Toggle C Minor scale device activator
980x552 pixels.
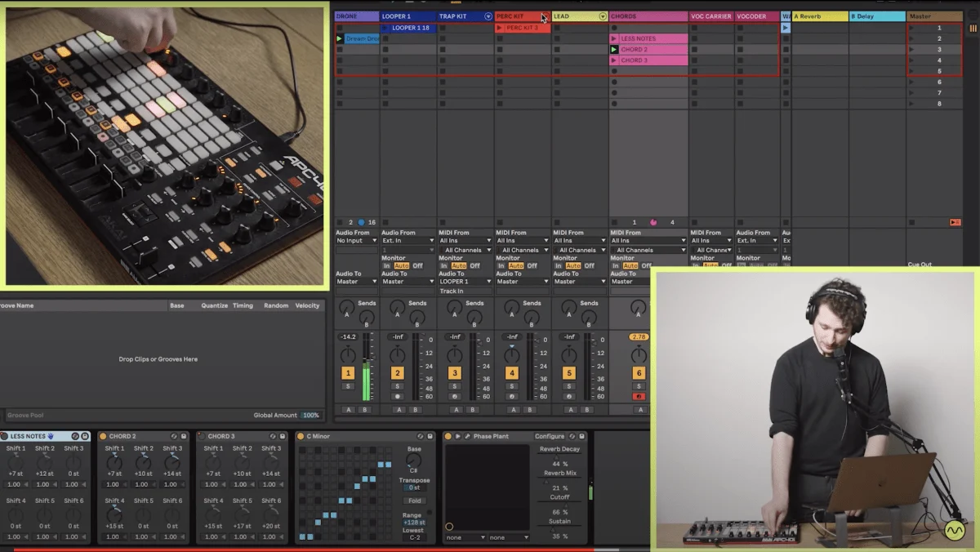pos(301,436)
